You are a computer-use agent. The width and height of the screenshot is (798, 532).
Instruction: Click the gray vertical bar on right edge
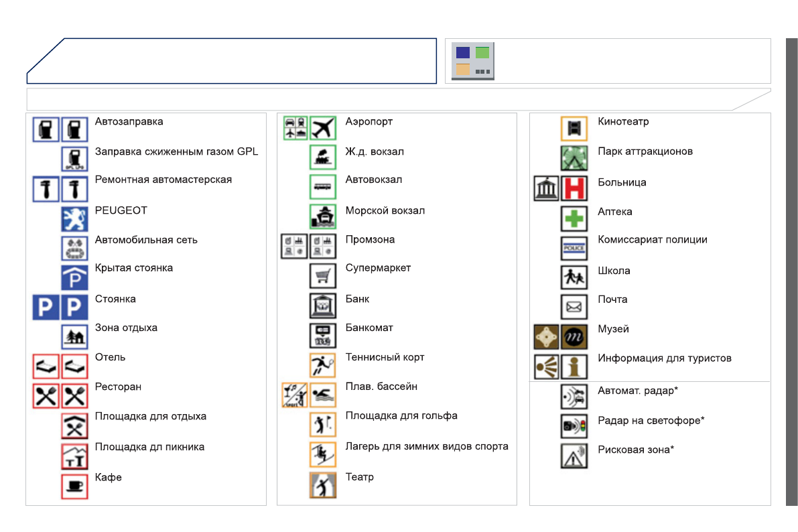pos(791,271)
